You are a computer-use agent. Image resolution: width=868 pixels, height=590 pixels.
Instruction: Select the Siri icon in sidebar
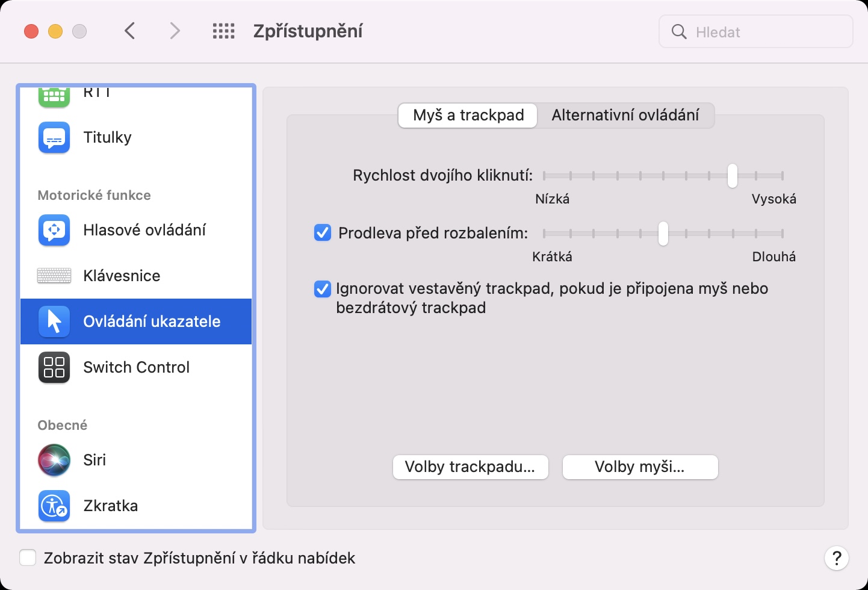tap(54, 460)
